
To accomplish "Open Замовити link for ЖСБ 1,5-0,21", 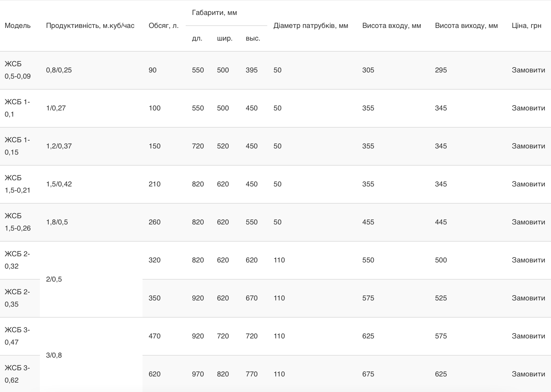I will [x=528, y=184].
